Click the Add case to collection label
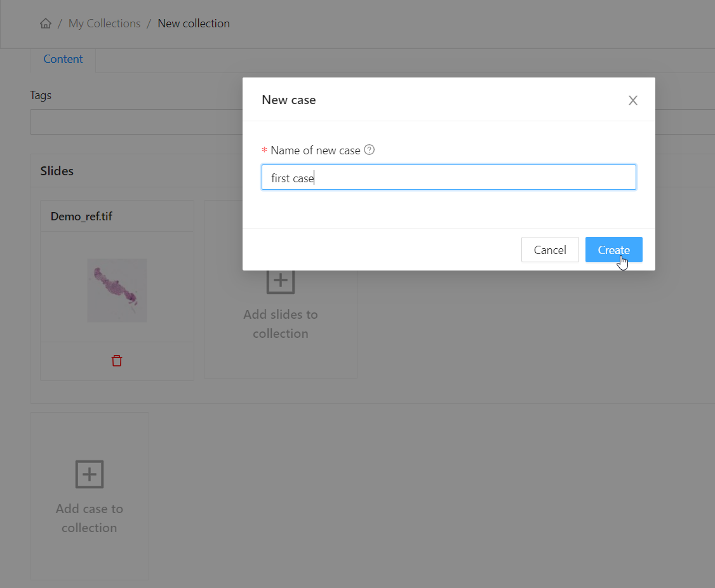The height and width of the screenshot is (588, 715). [90, 518]
